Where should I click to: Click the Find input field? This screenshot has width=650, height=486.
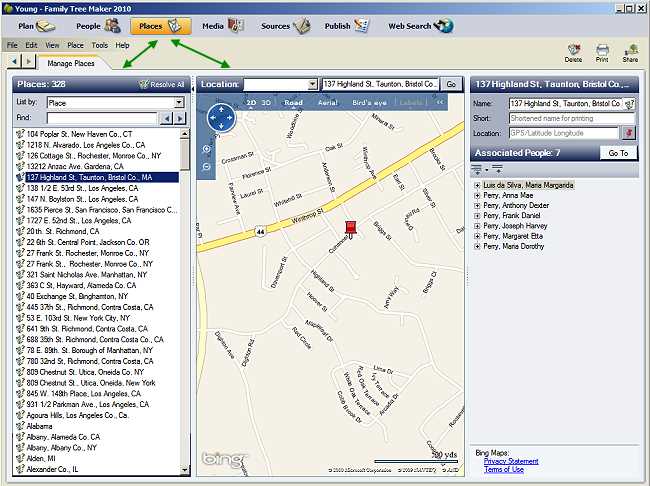pyautogui.click(x=102, y=119)
